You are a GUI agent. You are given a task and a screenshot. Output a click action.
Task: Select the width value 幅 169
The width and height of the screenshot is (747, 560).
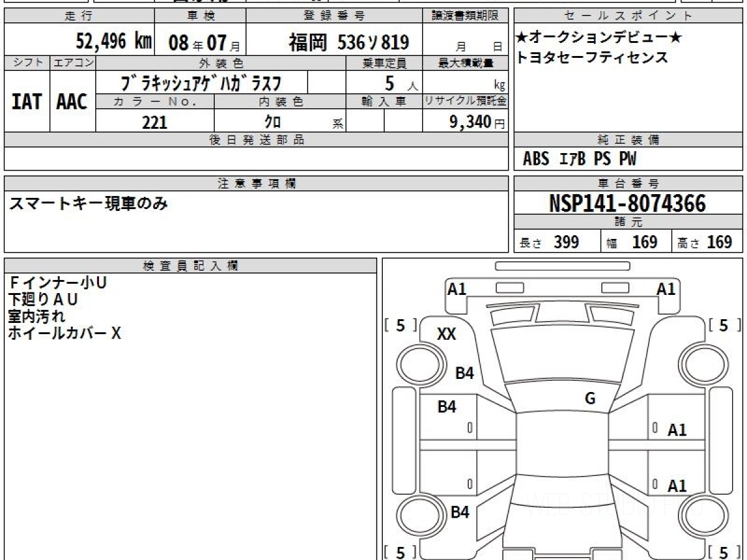click(x=632, y=242)
